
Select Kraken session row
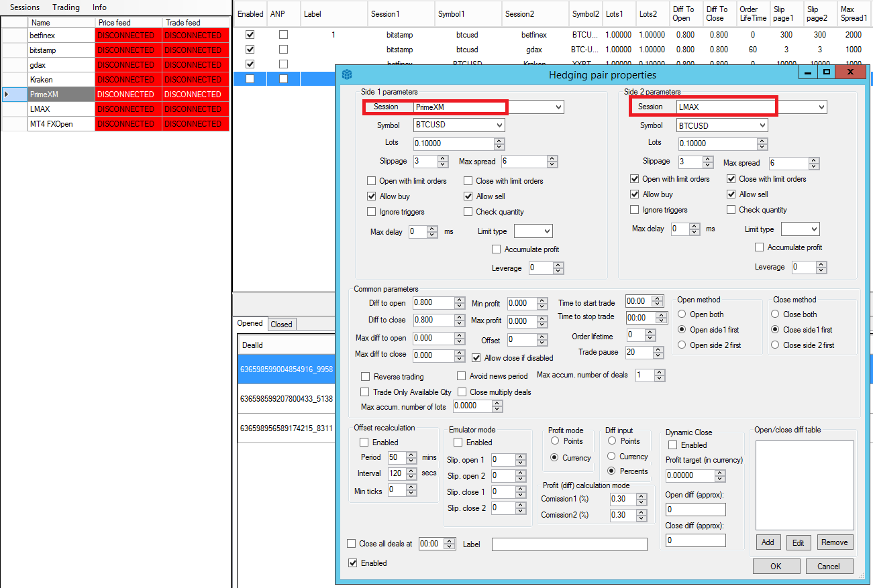click(115, 79)
